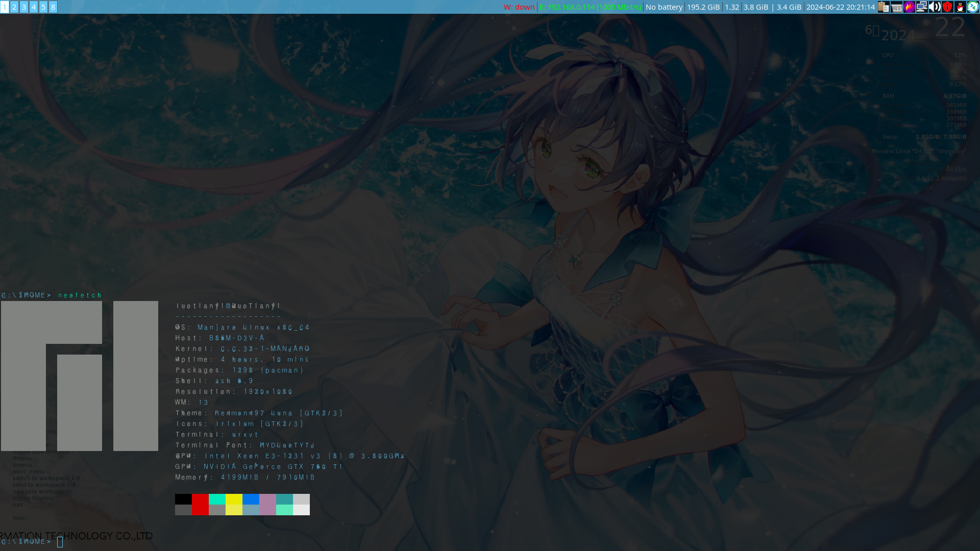Click the 195.2 GiB disk status
The width and height of the screenshot is (980, 551).
click(x=703, y=7)
